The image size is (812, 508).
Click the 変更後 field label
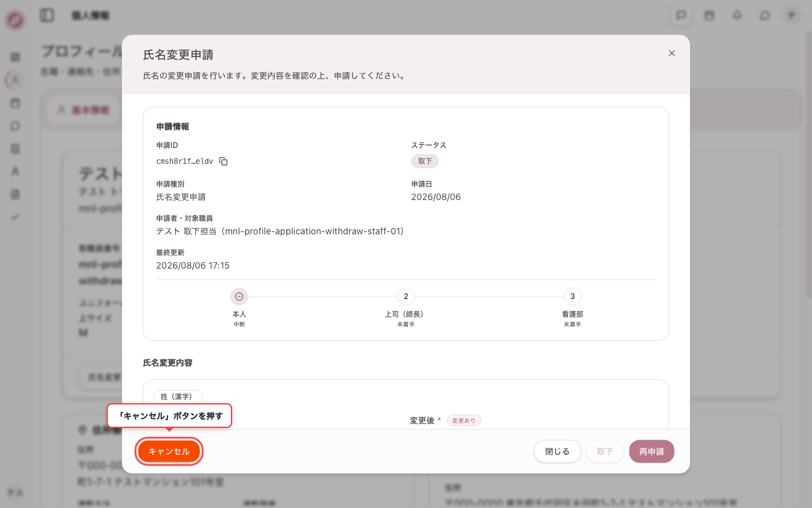(x=422, y=420)
